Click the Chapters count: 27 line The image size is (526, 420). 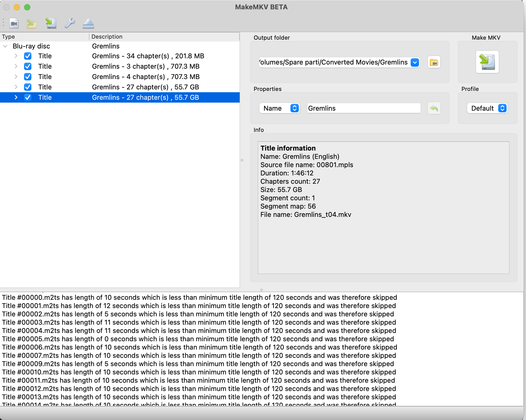click(290, 181)
